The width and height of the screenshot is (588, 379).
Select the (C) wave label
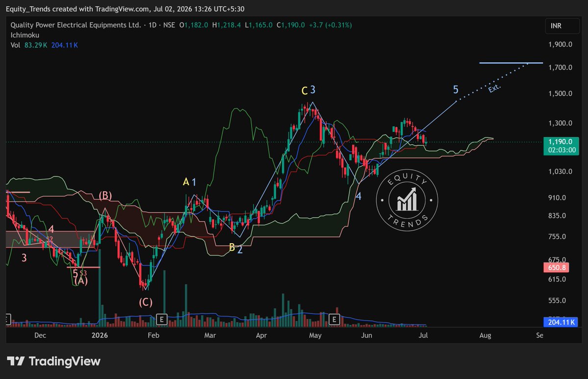[146, 302]
